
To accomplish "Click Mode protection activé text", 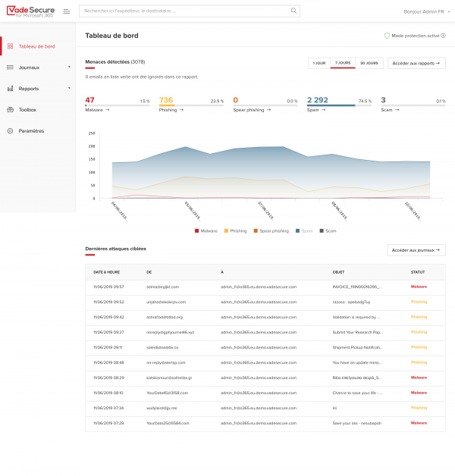I will [x=416, y=36].
